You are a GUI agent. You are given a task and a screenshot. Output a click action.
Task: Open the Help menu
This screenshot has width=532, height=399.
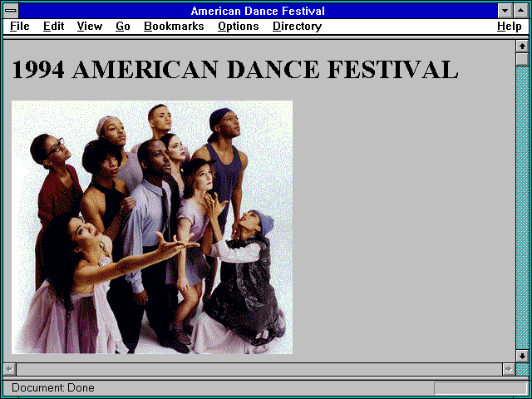[510, 27]
